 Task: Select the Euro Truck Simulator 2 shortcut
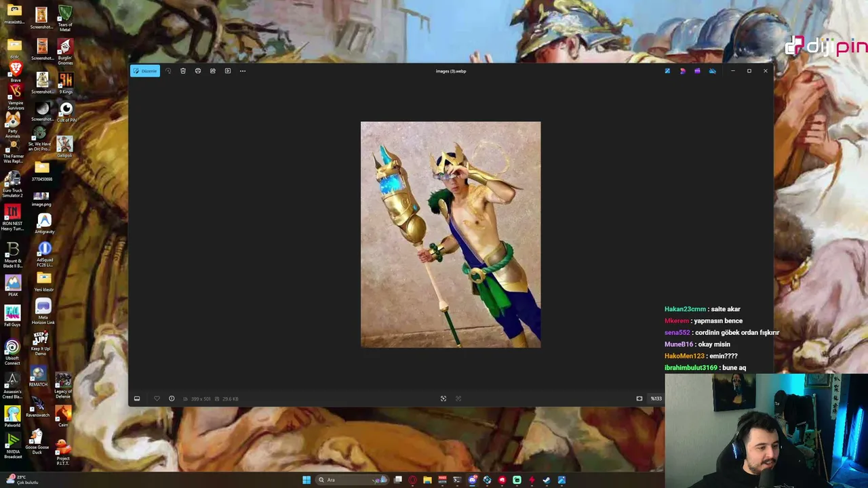[12, 184]
